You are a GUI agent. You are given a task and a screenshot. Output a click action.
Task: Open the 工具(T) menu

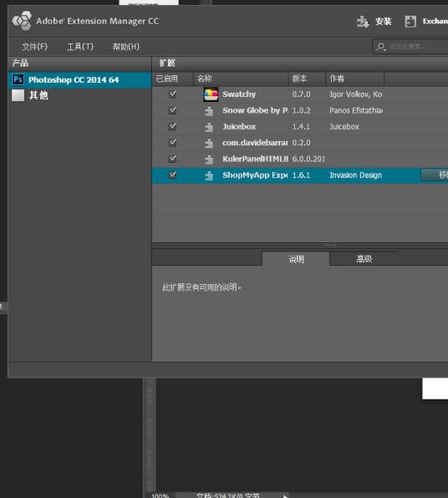(80, 47)
